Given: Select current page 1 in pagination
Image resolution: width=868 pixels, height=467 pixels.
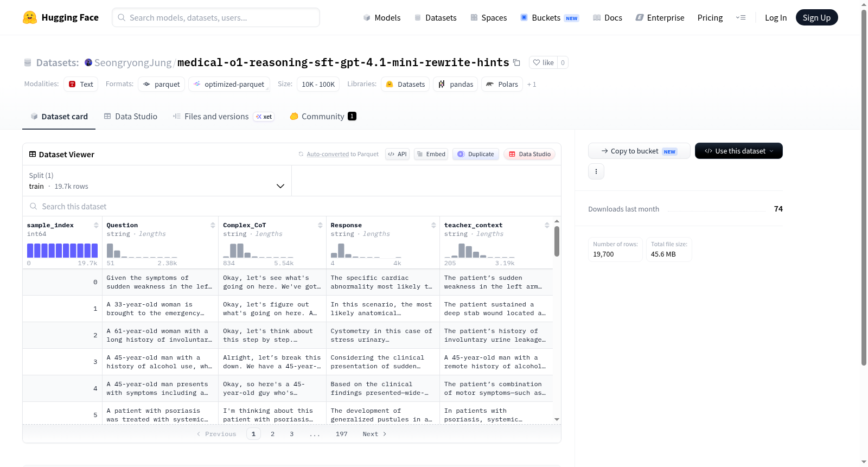Looking at the screenshot, I should pos(253,434).
